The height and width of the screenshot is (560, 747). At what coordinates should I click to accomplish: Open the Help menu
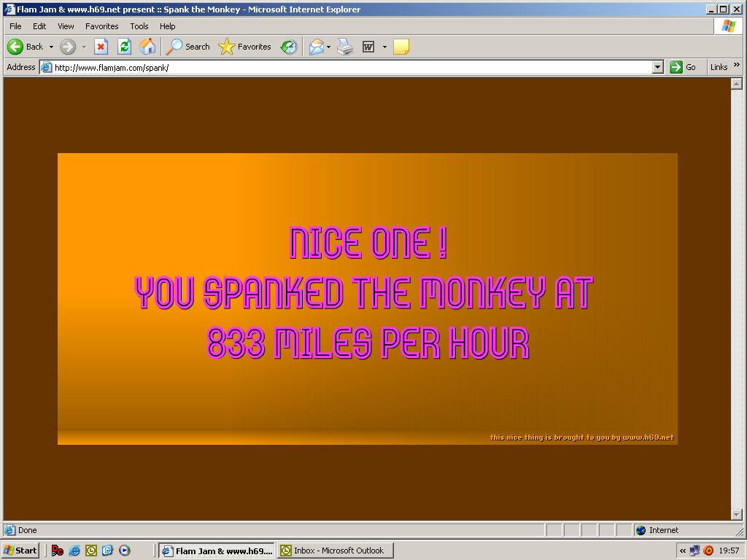pos(167,26)
